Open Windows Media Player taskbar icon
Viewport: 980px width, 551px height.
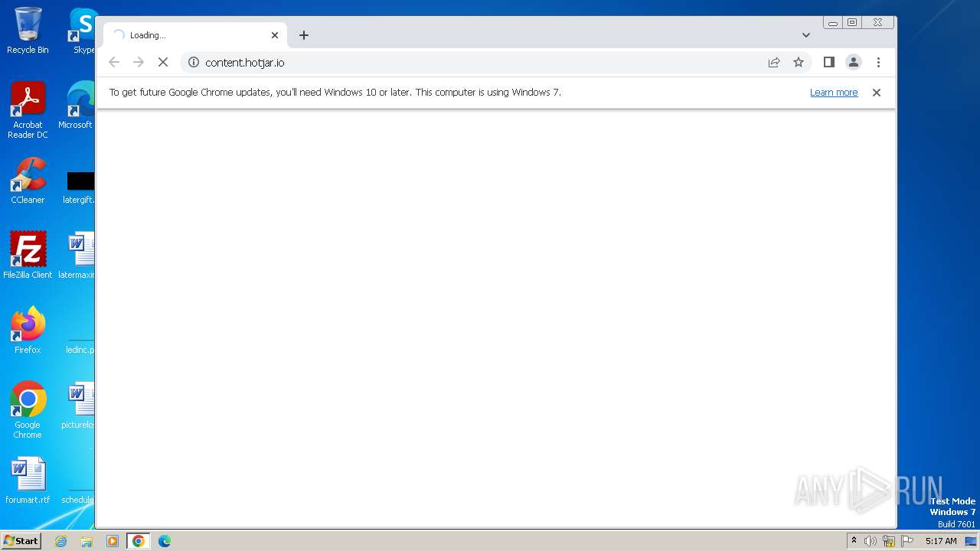pyautogui.click(x=113, y=541)
